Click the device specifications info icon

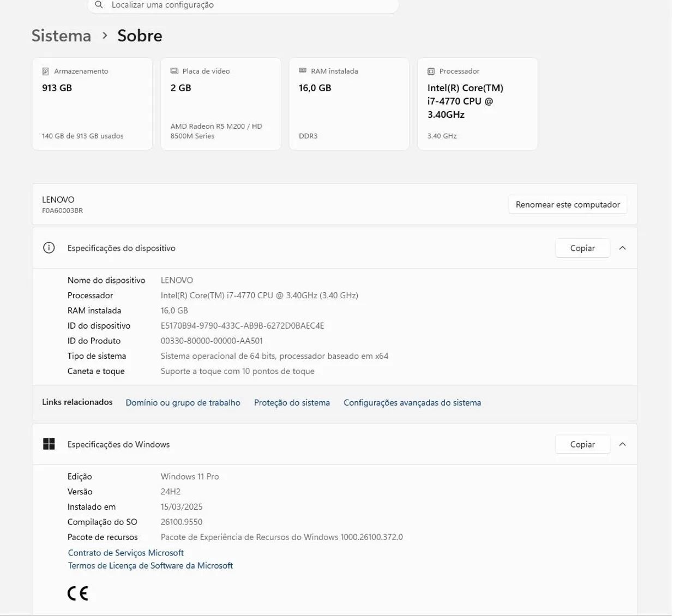(49, 248)
